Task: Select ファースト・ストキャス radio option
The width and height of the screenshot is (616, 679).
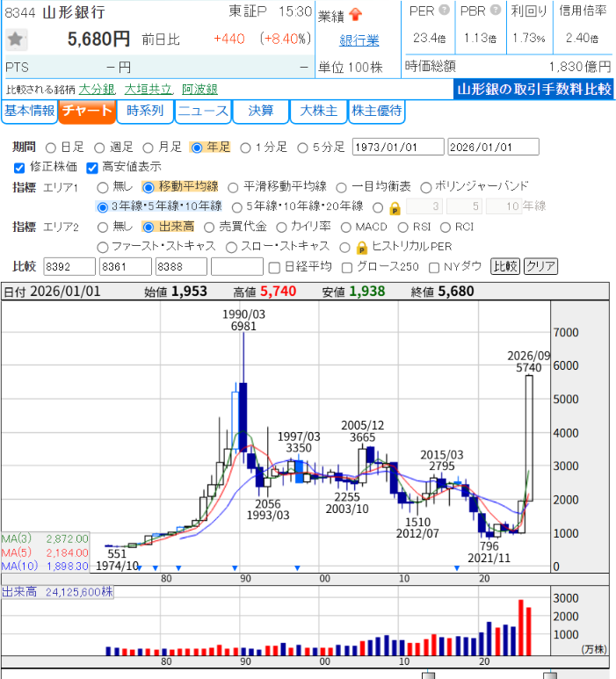Action: [102, 248]
